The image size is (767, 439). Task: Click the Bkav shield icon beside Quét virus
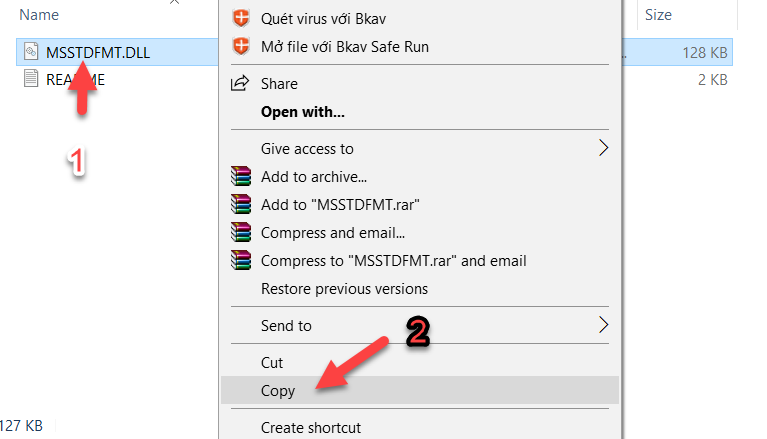coord(240,18)
